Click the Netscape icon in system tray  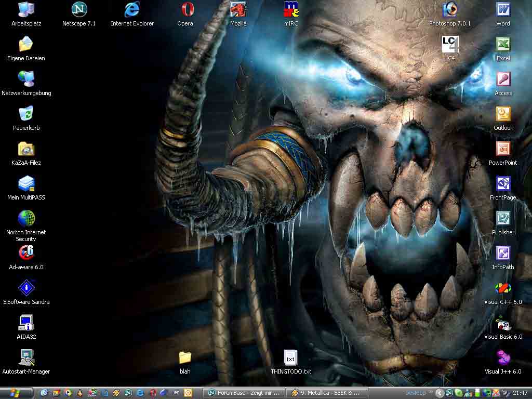(449, 393)
